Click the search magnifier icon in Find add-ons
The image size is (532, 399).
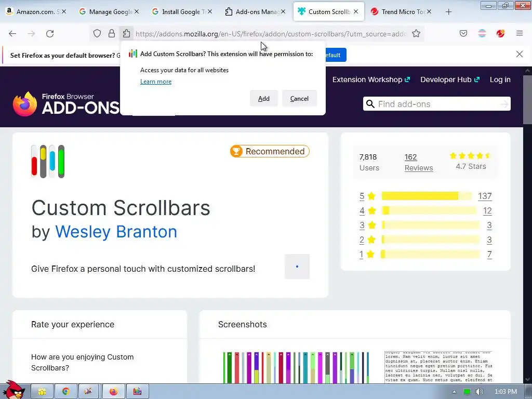[370, 104]
